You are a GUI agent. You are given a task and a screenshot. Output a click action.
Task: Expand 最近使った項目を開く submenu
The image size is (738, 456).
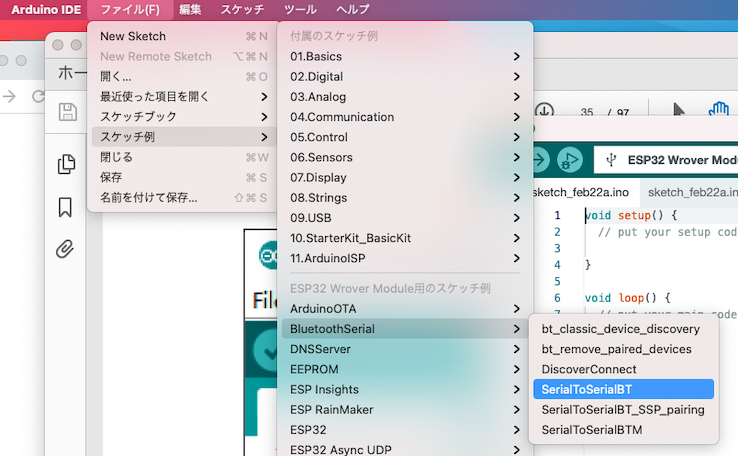pyautogui.click(x=184, y=97)
